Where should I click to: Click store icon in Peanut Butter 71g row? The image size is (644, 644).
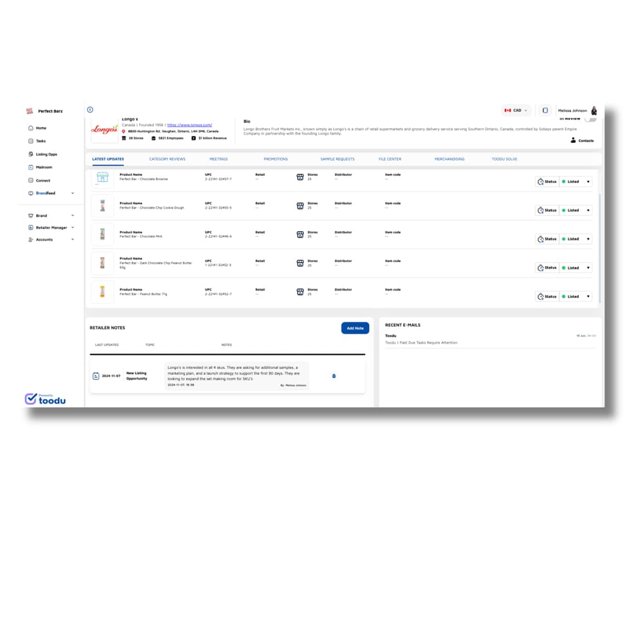(300, 292)
